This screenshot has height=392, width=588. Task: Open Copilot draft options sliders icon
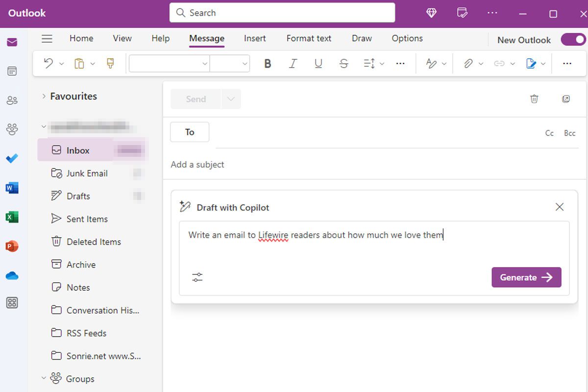tap(197, 277)
